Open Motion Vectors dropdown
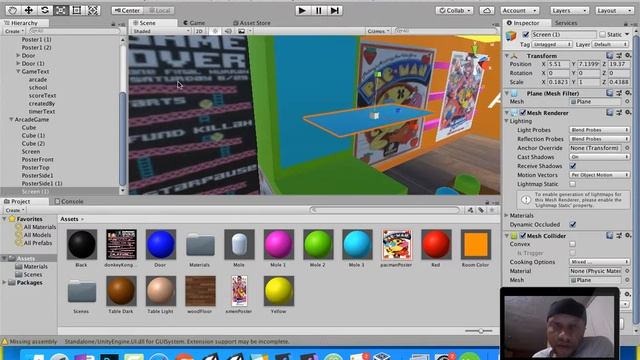The width and height of the screenshot is (640, 360). pos(599,175)
